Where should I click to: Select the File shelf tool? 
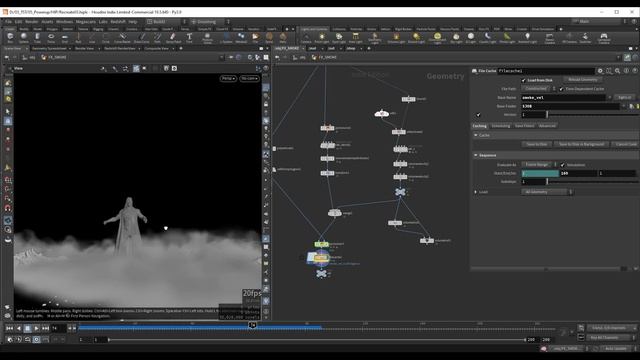(x=255, y=38)
